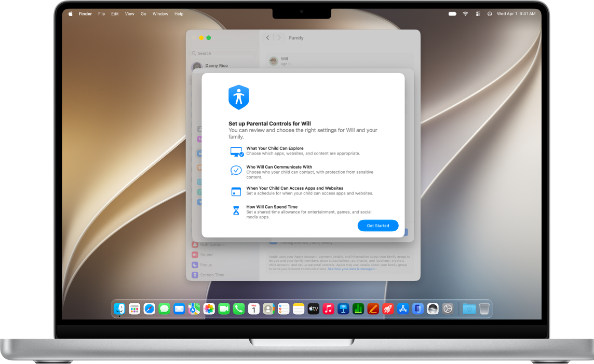Click the Wi-Fi icon in menu bar
This screenshot has height=364, width=594.
pyautogui.click(x=465, y=14)
